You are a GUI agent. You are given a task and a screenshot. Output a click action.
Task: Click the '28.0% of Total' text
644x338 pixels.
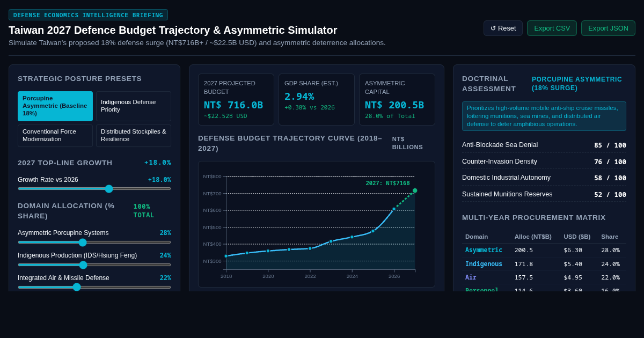[390, 116]
